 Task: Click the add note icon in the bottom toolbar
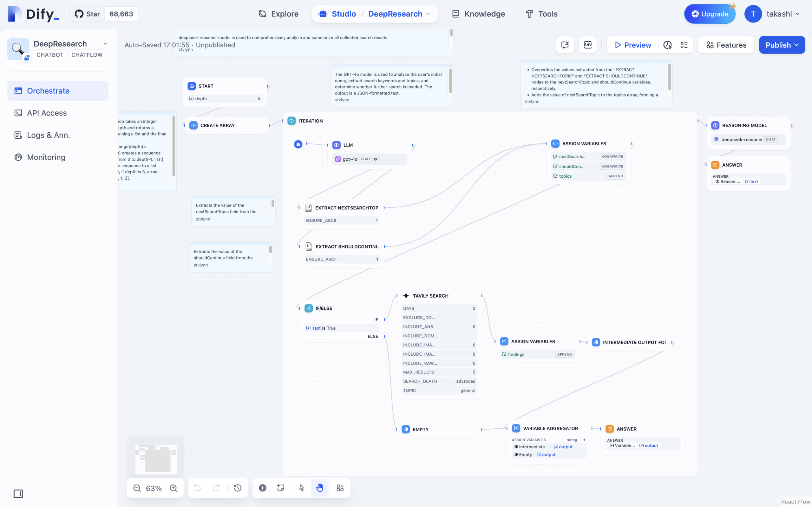tap(280, 488)
